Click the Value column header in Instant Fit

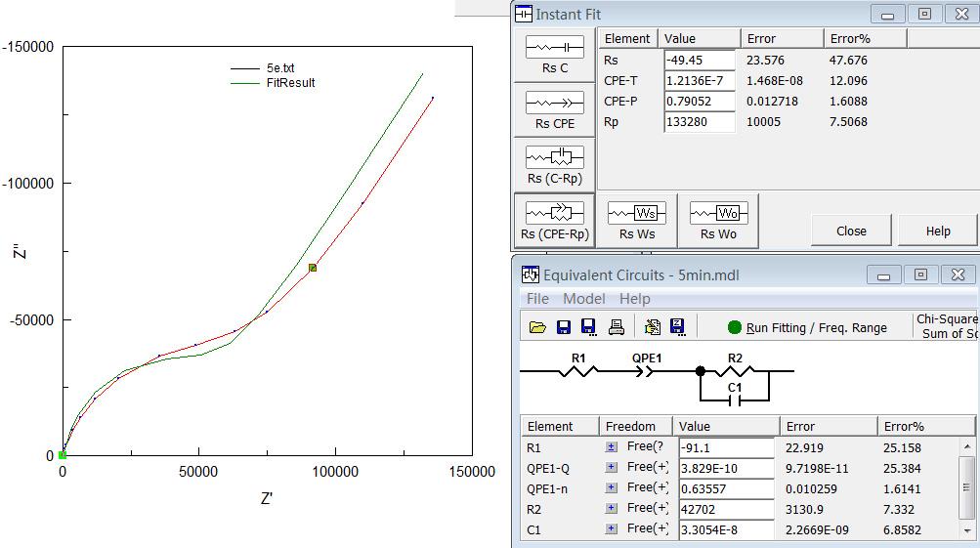(700, 39)
